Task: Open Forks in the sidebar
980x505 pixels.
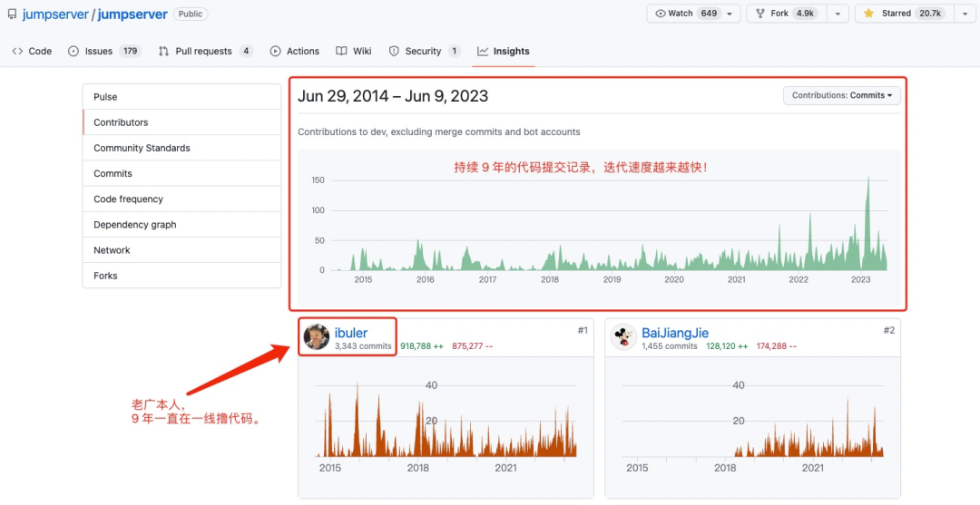Action: coord(181,276)
